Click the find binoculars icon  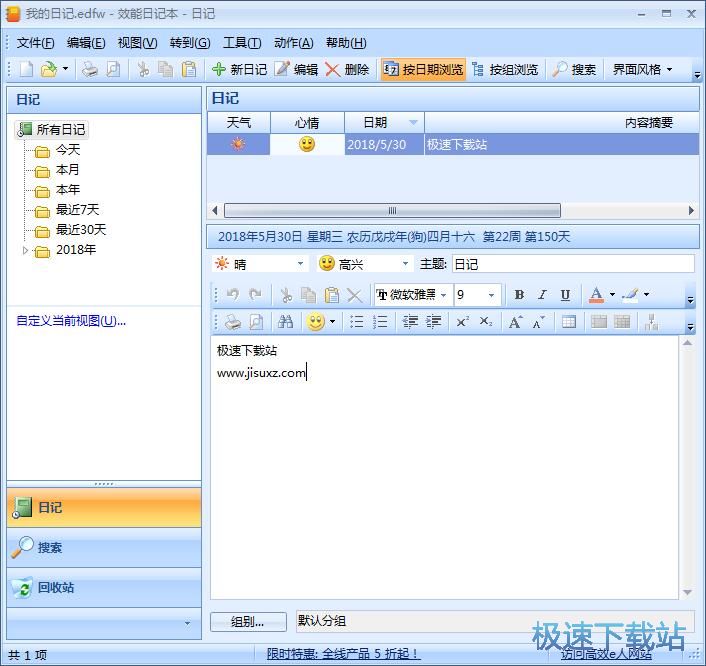tap(285, 322)
